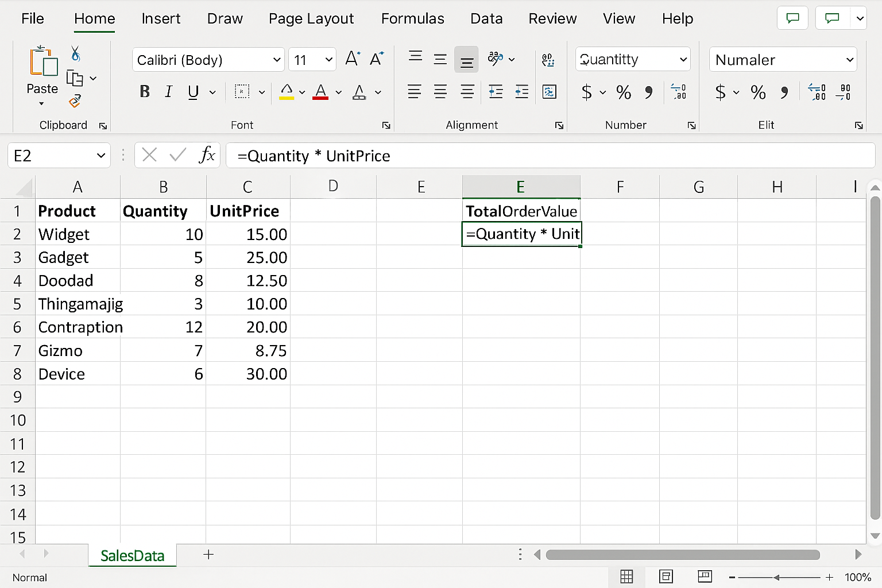Click the Wrap Text icon
Image resolution: width=882 pixels, height=588 pixels.
pos(548,59)
